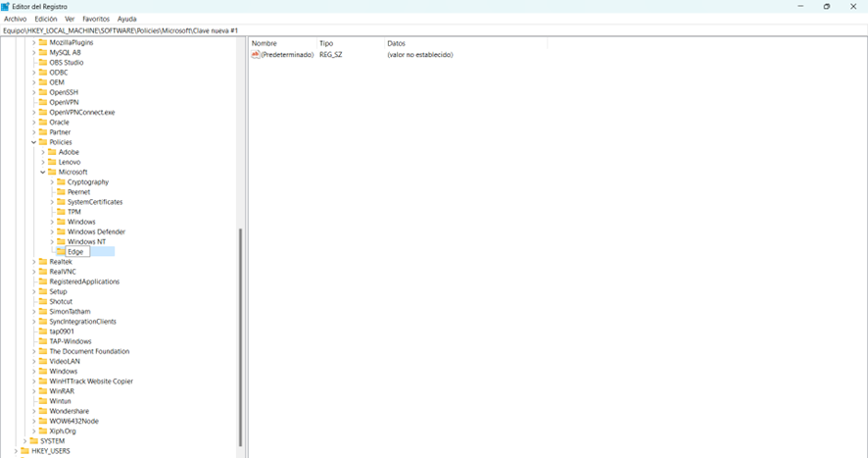
Task: Expand the HKEY_USERS hive
Action: (16, 451)
